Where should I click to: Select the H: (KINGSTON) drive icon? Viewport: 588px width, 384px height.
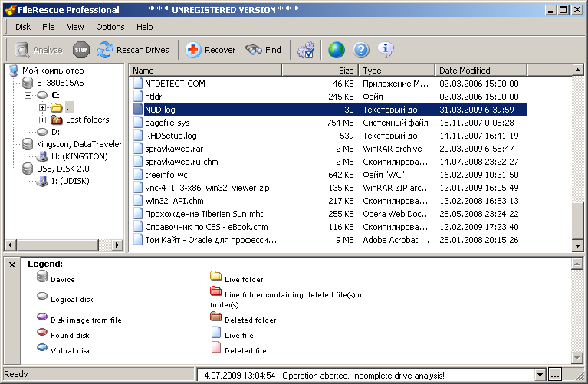pos(42,156)
